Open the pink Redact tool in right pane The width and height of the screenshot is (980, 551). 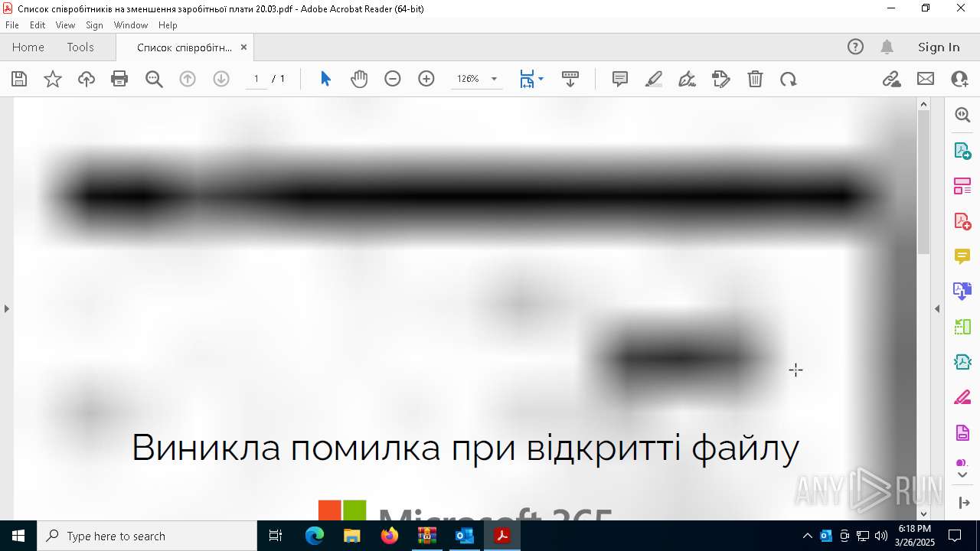point(962,397)
